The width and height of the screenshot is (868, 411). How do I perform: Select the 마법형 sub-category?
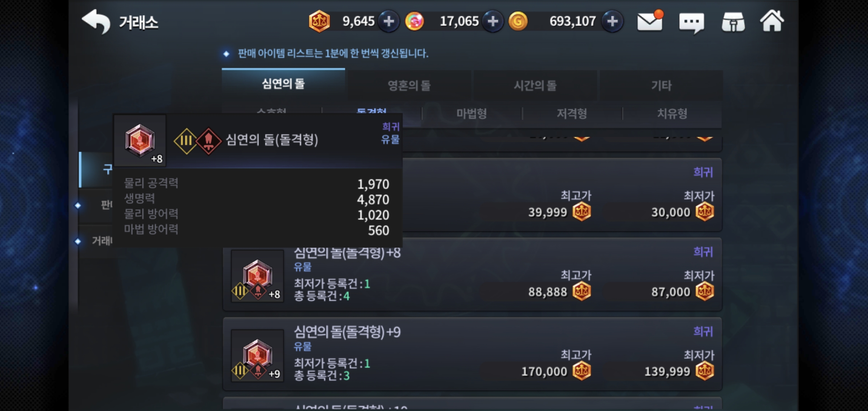472,113
